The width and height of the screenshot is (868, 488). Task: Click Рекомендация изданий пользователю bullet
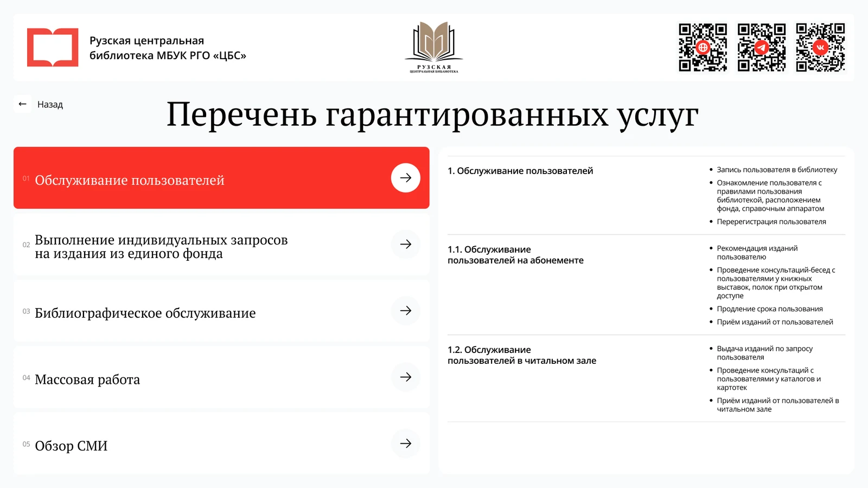[x=757, y=253]
